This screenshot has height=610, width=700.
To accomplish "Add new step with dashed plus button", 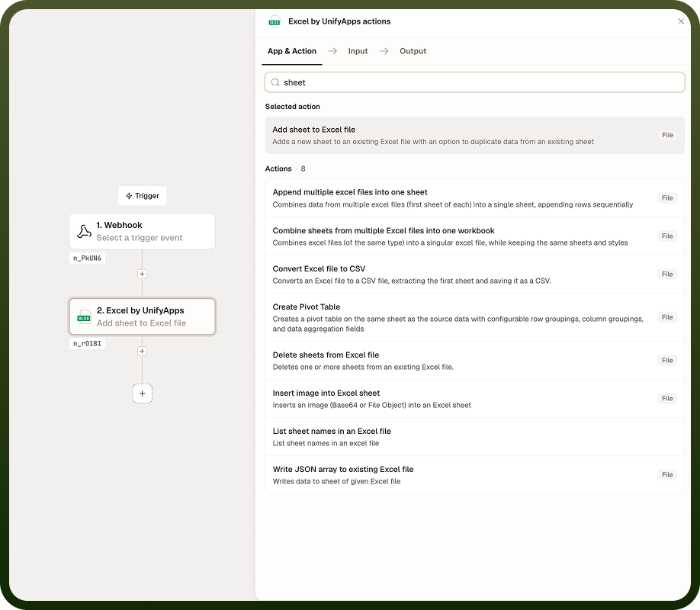I will (x=142, y=393).
